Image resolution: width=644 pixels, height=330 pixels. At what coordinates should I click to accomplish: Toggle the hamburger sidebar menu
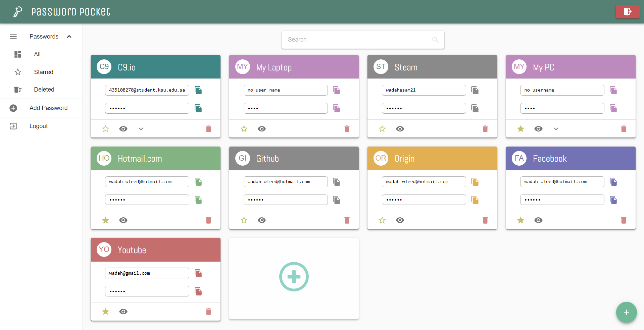[13, 37]
